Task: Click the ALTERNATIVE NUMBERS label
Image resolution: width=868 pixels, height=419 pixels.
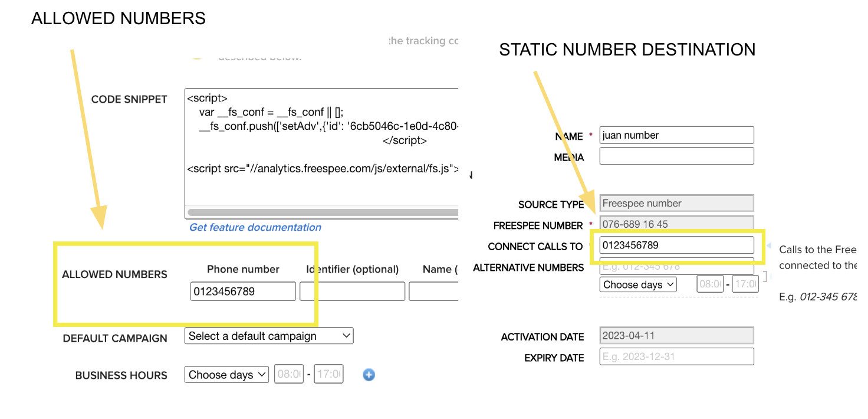Action: click(528, 268)
